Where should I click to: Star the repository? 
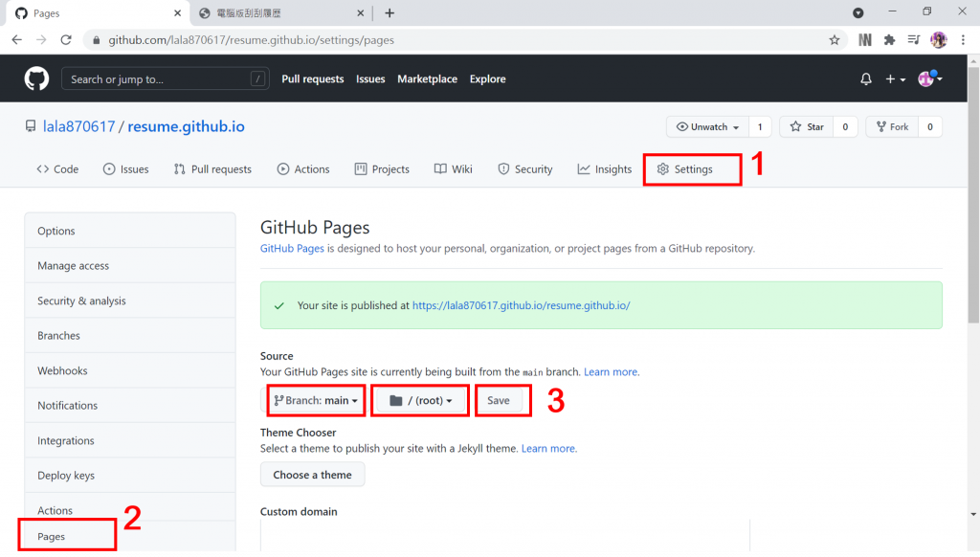(x=806, y=127)
